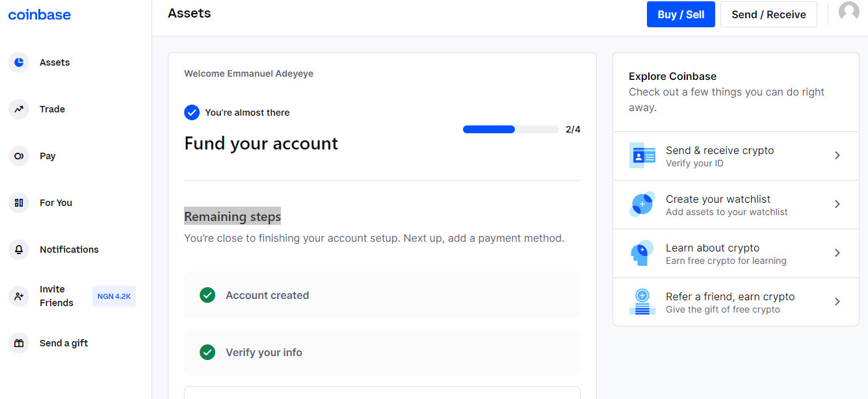Open Learn about crypto link

pos(736,253)
